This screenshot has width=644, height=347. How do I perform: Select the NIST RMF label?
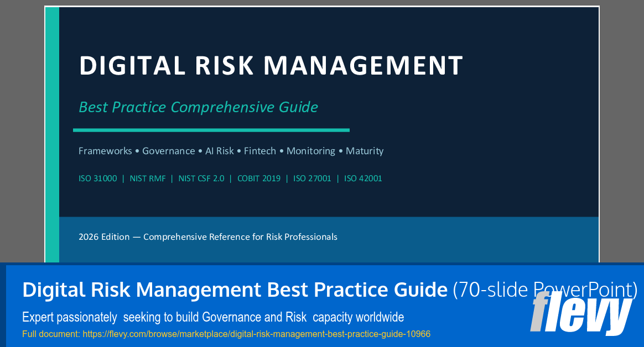click(148, 178)
